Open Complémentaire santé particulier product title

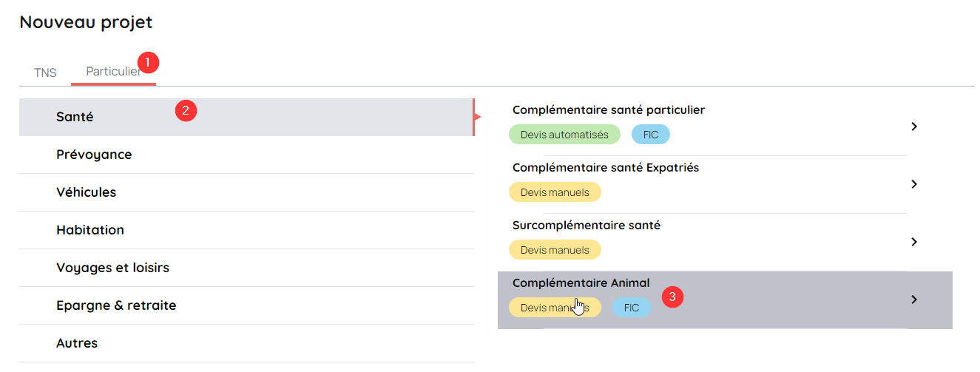[608, 110]
